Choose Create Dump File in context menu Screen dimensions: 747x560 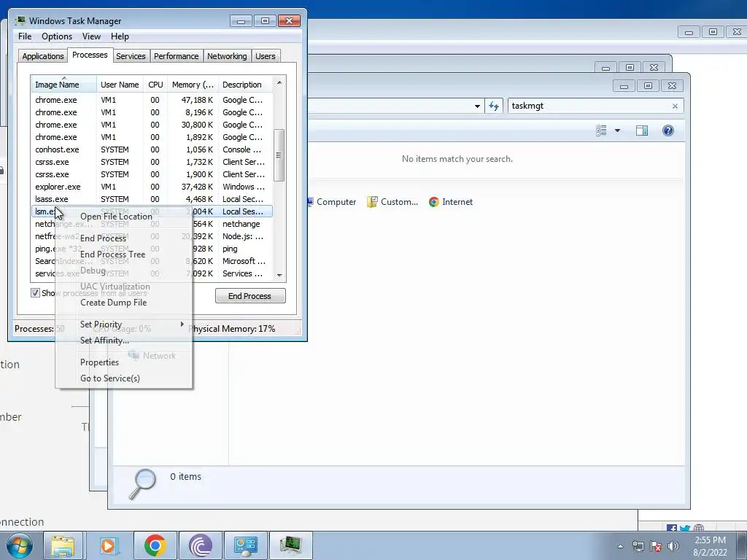pos(113,303)
